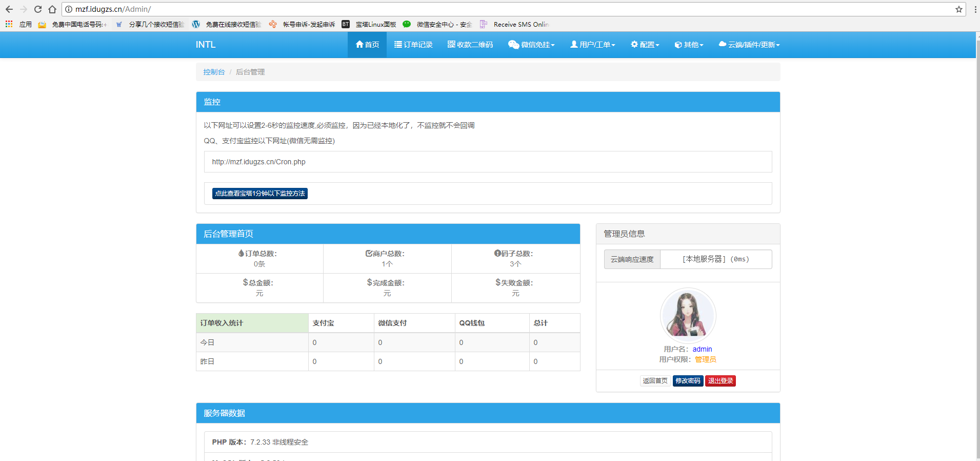The image size is (980, 461).
Task: Open the 配置 dropdown menu
Action: click(x=645, y=45)
